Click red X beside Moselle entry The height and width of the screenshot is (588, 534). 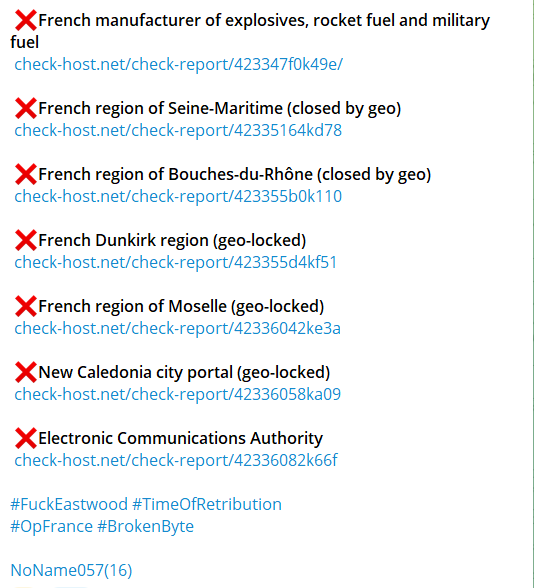pyautogui.click(x=26, y=306)
